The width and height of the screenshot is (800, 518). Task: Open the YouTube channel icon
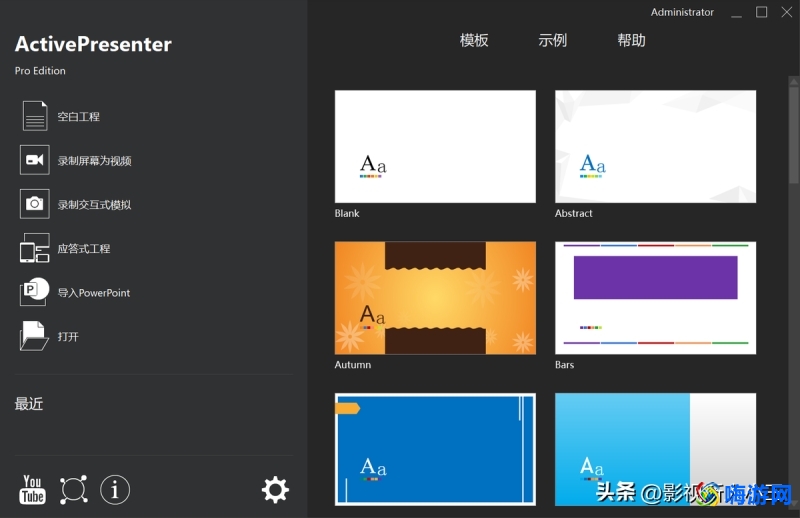[x=33, y=490]
